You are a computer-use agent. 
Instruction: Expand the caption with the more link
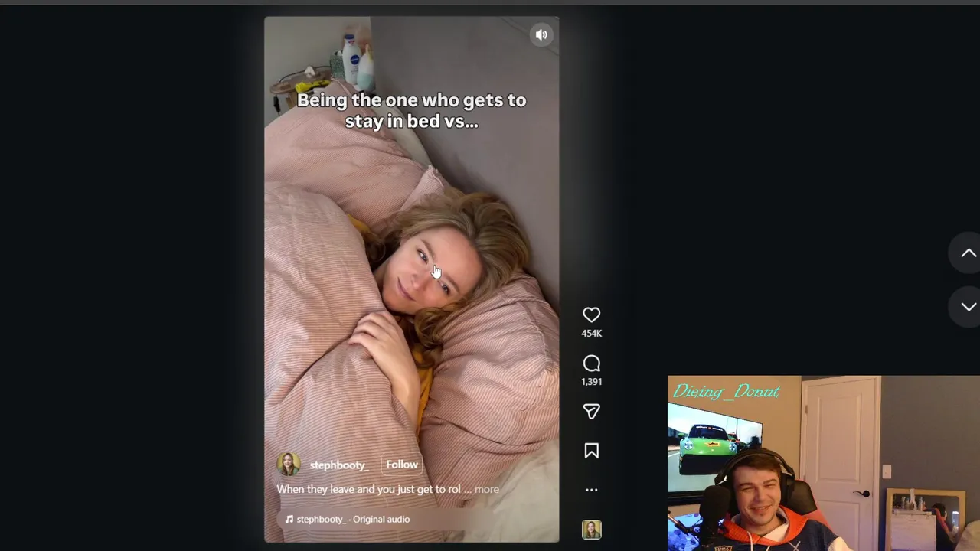[x=486, y=489]
